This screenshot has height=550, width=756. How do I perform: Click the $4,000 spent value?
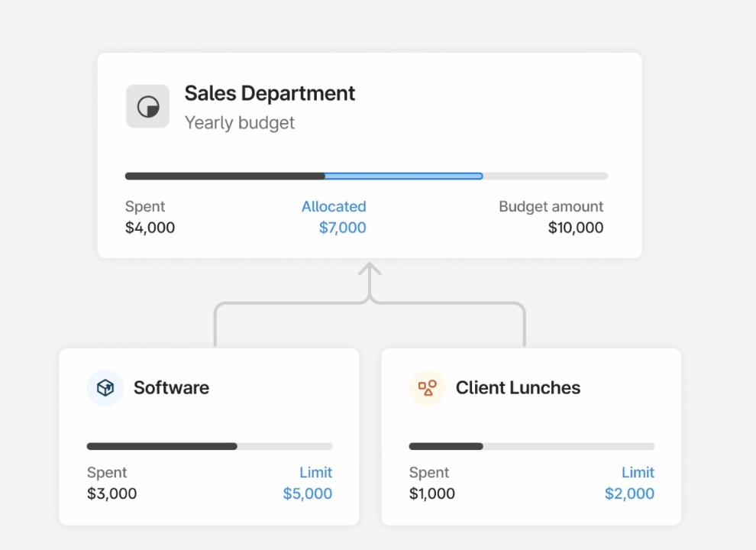150,228
